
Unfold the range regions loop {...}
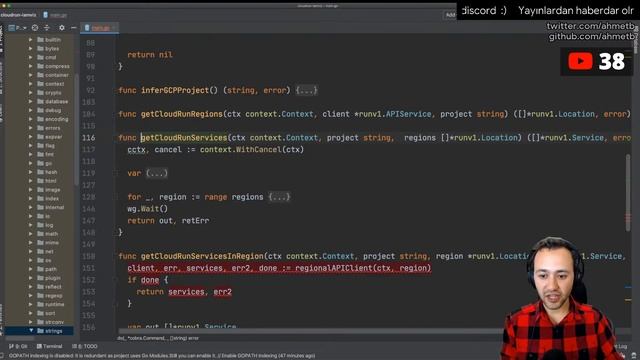coord(279,197)
